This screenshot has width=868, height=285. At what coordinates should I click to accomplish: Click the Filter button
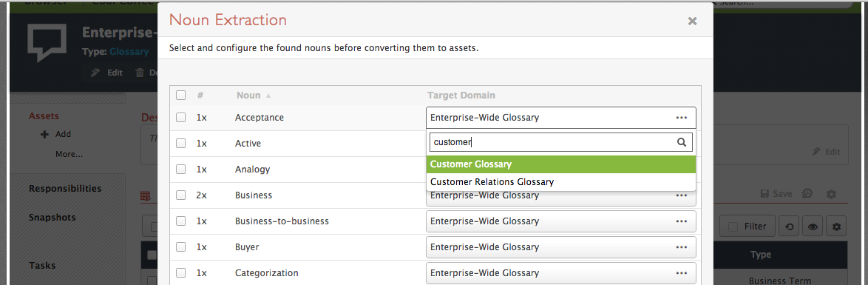747,227
